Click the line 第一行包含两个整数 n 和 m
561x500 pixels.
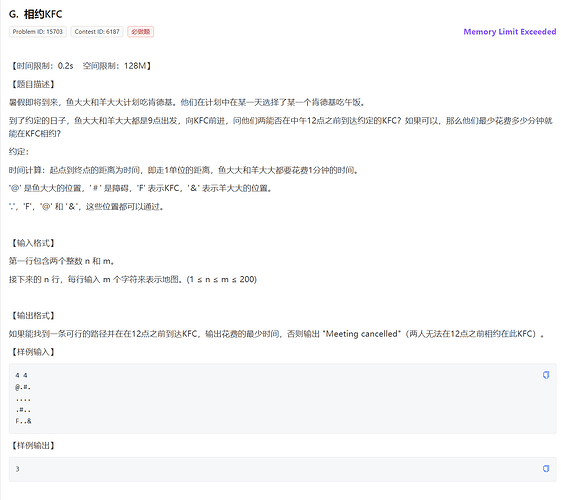point(62,261)
